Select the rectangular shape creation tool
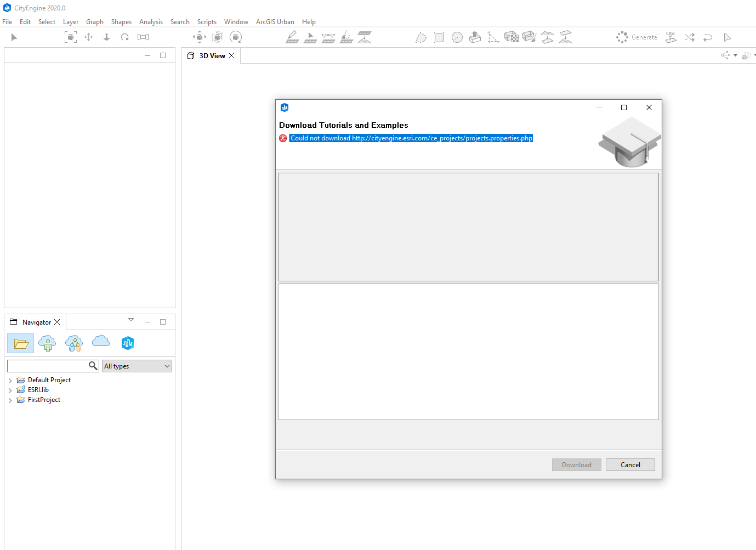This screenshot has height=550, width=756. [439, 37]
